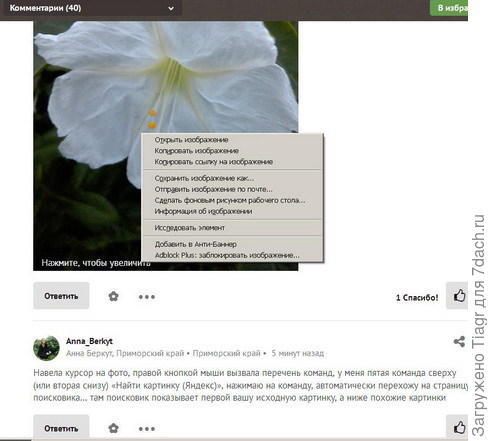Choose Открыть изображение in context menu
Image resolution: width=488 pixels, height=441 pixels.
coord(191,140)
